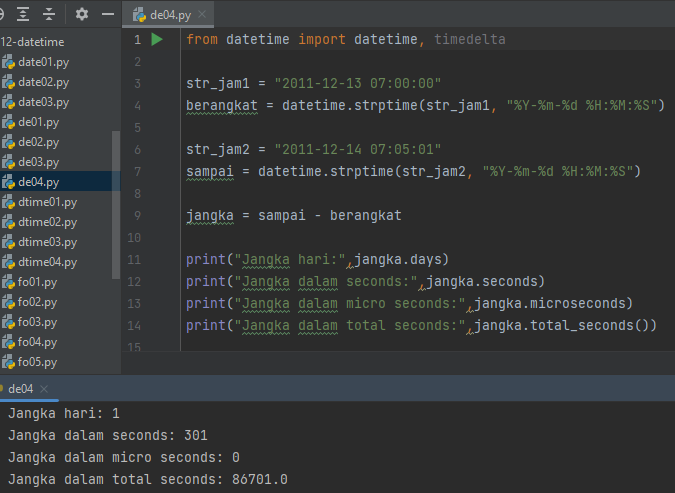The height and width of the screenshot is (493, 675).
Task: Click jangka.microseconds on line 13
Action: (550, 304)
